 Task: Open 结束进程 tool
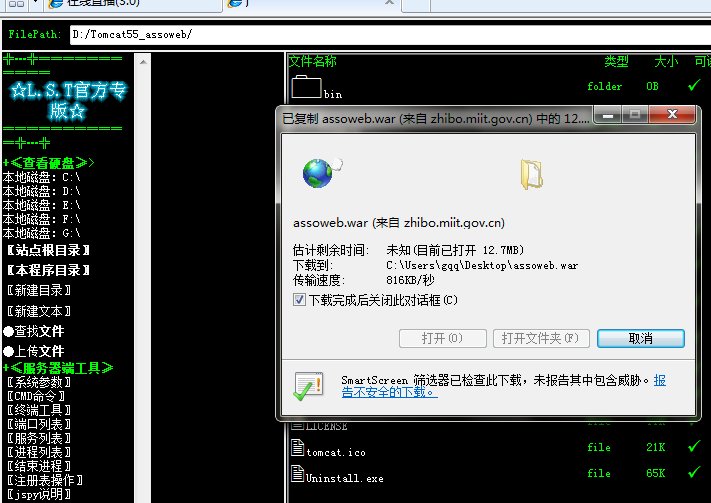pyautogui.click(x=39, y=466)
